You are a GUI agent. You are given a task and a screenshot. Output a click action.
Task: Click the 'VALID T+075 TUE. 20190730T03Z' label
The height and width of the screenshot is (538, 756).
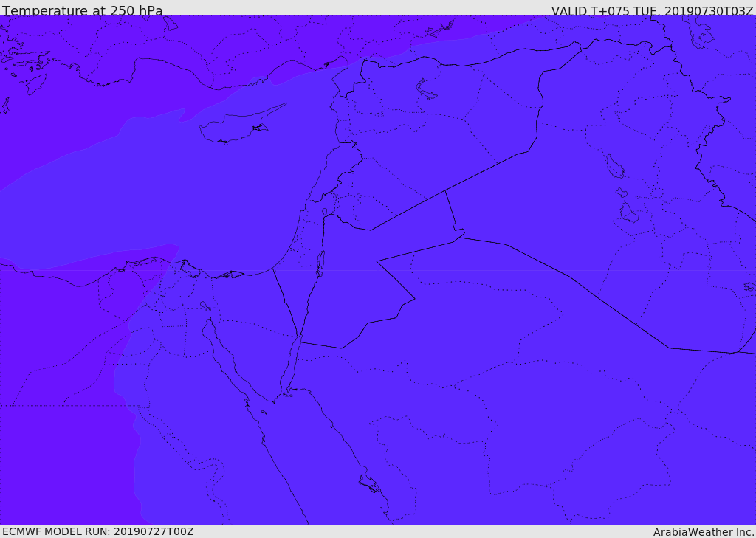click(653, 11)
